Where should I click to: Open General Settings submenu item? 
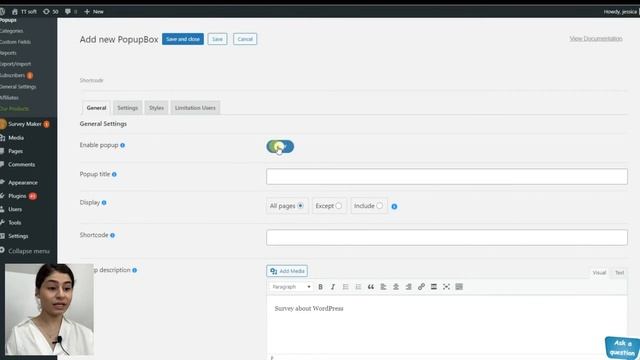pos(18,87)
